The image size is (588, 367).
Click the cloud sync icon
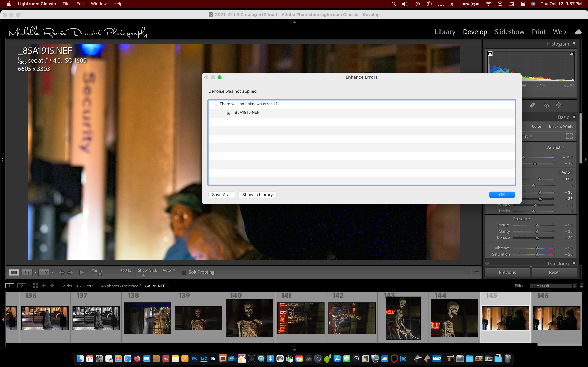[578, 32]
